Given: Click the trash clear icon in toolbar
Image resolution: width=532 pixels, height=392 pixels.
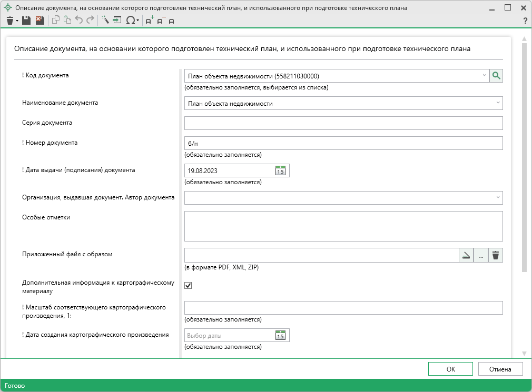Looking at the screenshot, I should pos(9,21).
